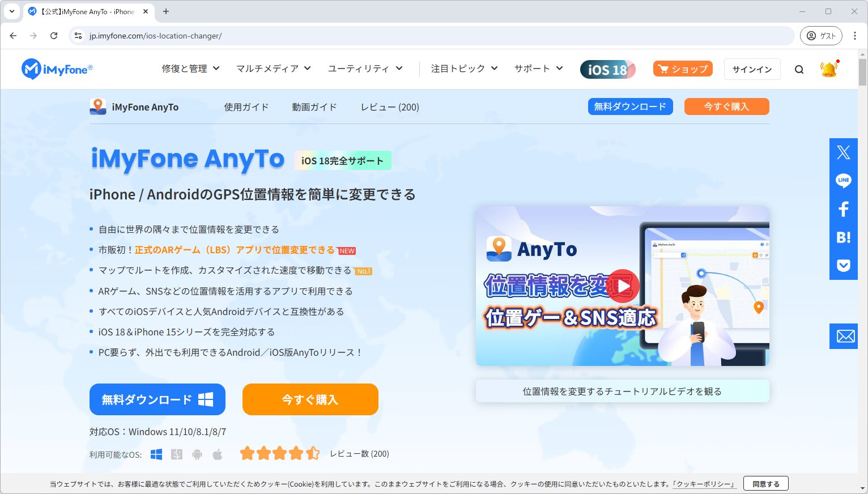Screen dimensions: 868x494
Task: Share the page via the X icon
Action: point(843,152)
